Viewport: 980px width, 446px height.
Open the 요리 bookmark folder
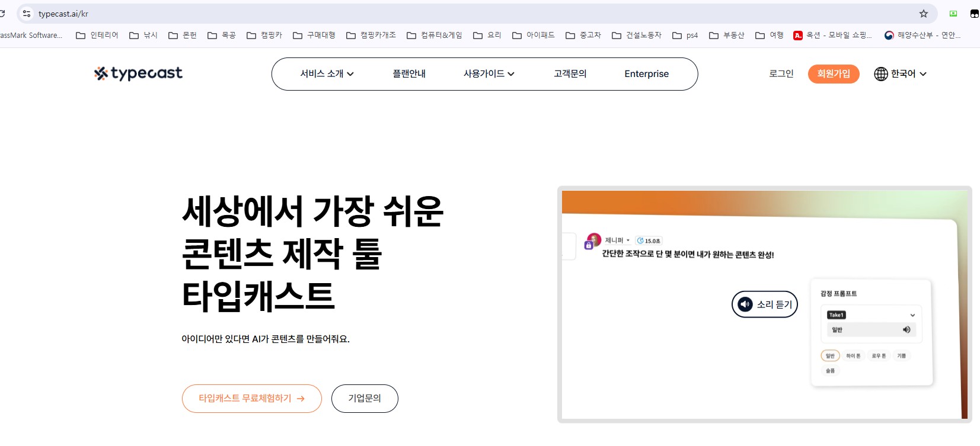(x=487, y=36)
